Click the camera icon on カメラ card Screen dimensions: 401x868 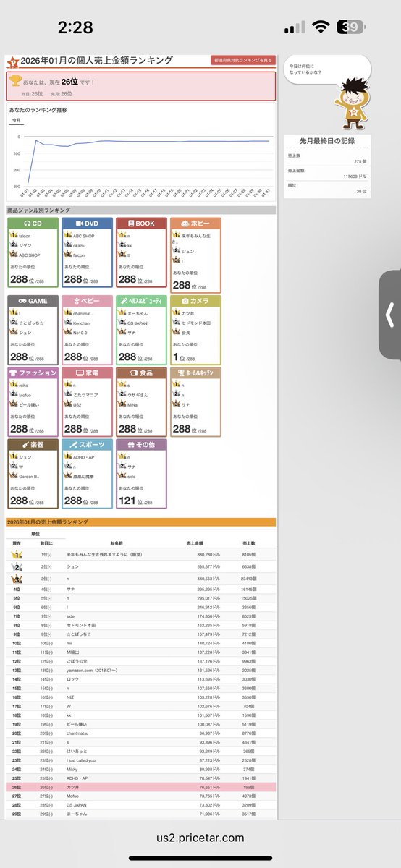tap(185, 299)
